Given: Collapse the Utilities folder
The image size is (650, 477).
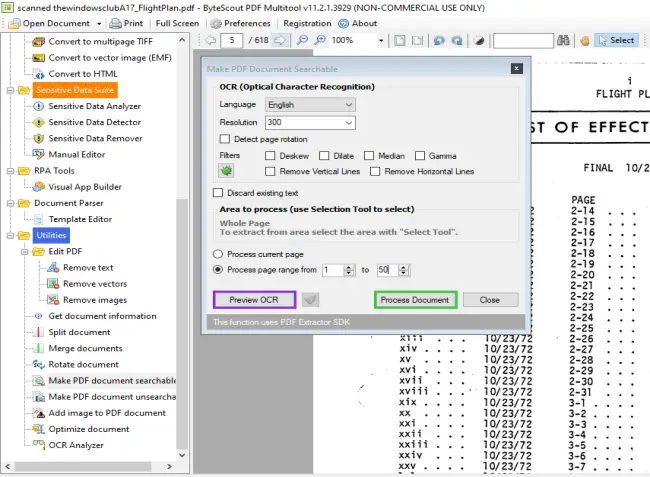Looking at the screenshot, I should coord(10,235).
